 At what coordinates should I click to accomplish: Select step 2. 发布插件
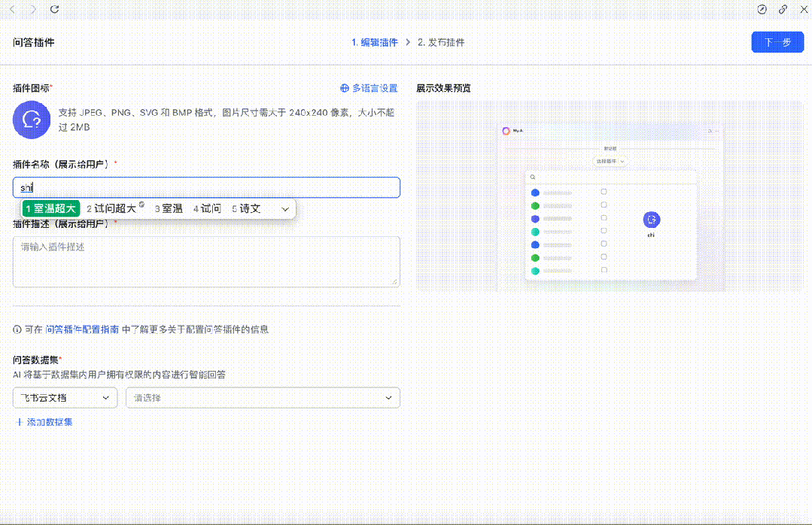[441, 42]
